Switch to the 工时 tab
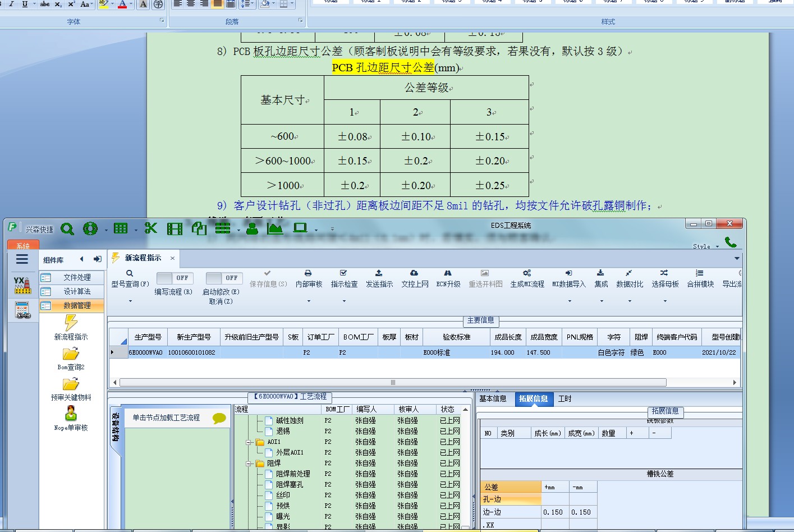Viewport: 794px width, 532px height. click(x=565, y=398)
